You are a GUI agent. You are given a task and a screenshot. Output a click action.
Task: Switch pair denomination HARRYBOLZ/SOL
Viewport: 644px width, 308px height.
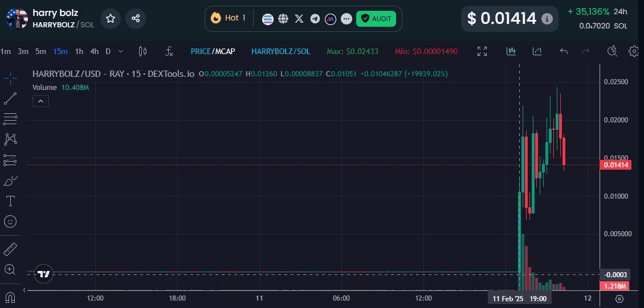[x=280, y=52]
